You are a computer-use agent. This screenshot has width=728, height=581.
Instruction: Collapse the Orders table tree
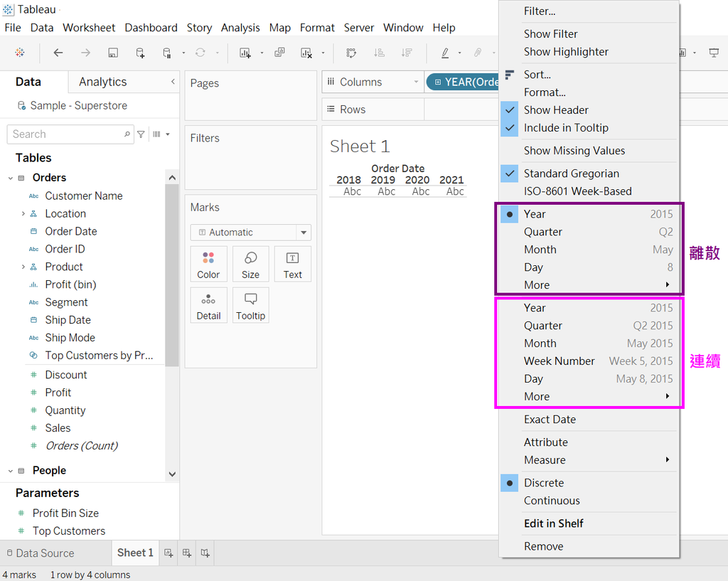click(x=10, y=178)
